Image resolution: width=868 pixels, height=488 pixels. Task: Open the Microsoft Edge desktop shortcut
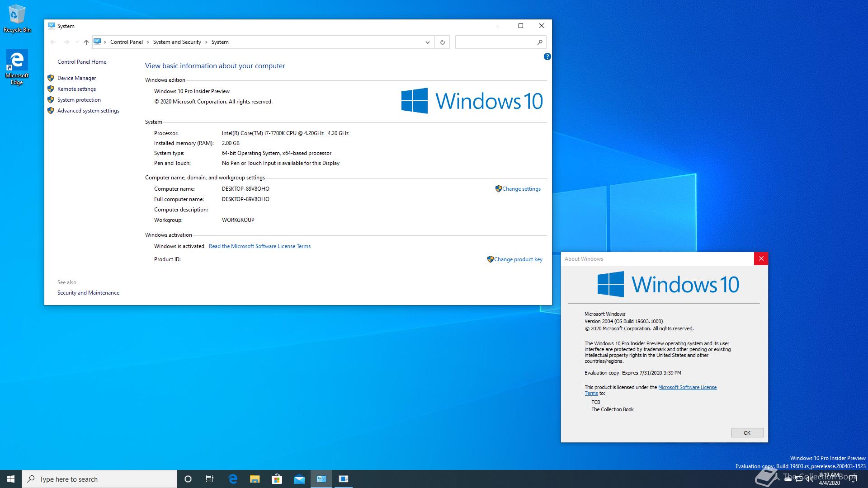point(17,67)
